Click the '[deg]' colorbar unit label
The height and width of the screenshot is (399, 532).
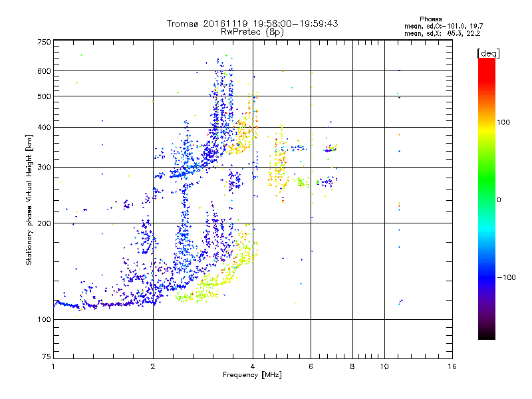pos(488,54)
